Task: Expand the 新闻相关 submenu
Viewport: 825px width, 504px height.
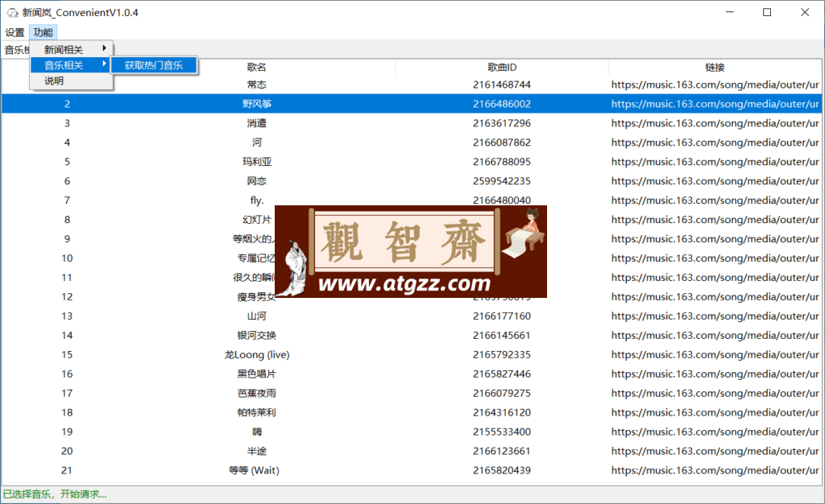Action: [71, 49]
